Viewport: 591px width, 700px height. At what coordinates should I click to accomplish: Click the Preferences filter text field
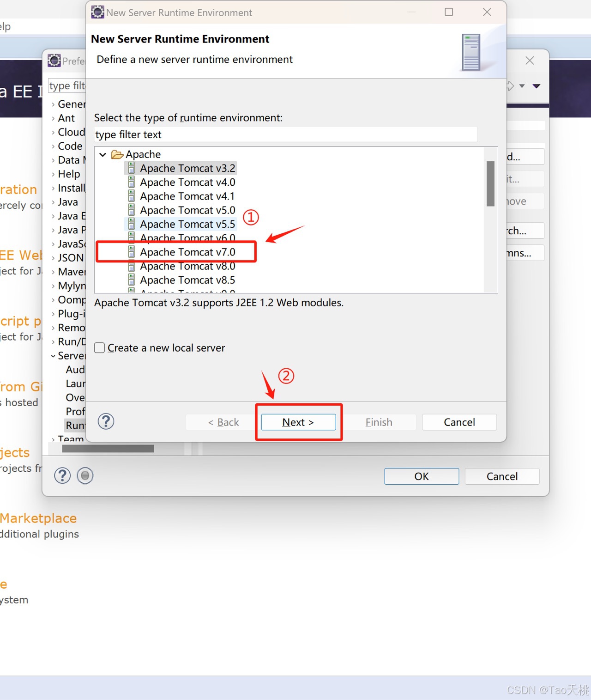tap(67, 85)
